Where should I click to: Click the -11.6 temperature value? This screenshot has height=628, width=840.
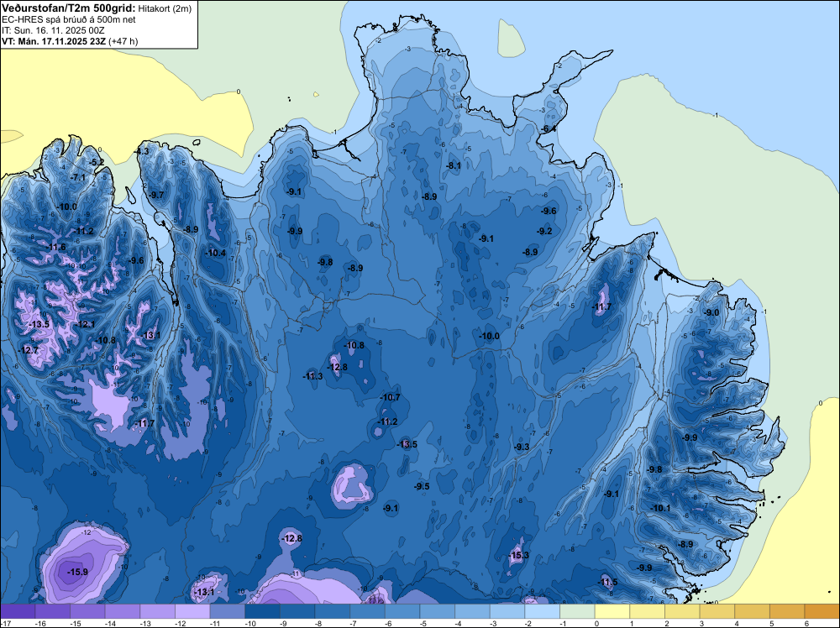click(x=55, y=247)
